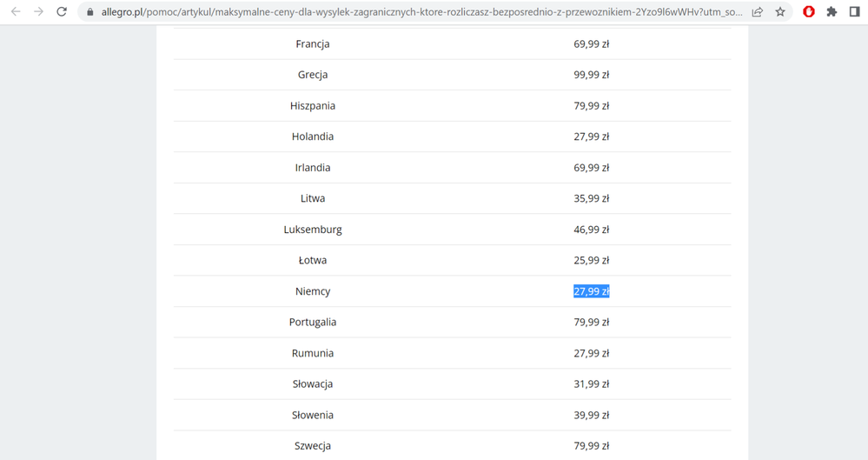Click the allegro.pl address bar URL
Screen dimensions: 868x460
click(x=417, y=12)
